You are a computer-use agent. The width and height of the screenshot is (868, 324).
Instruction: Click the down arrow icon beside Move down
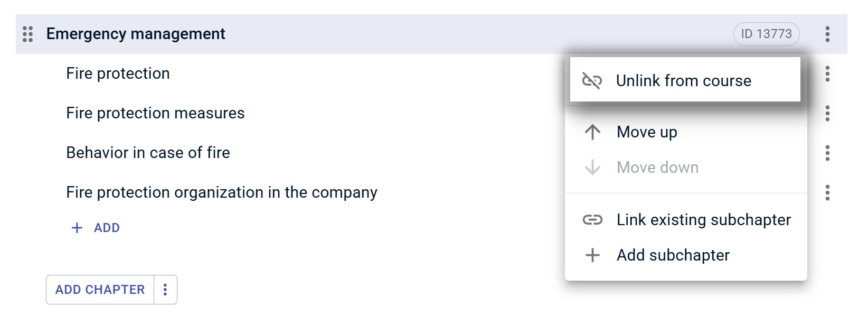pyautogui.click(x=593, y=167)
